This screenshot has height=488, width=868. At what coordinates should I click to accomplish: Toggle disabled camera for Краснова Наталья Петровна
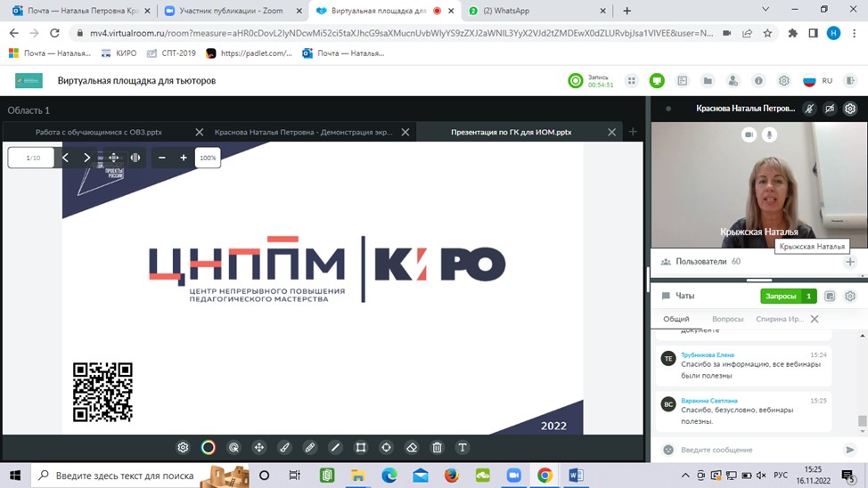pos(830,109)
